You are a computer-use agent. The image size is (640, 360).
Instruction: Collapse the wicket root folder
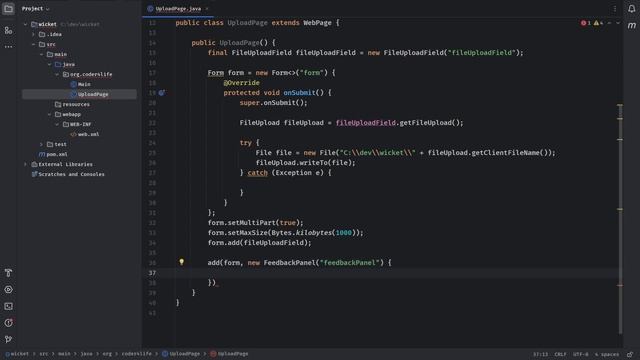click(x=26, y=24)
